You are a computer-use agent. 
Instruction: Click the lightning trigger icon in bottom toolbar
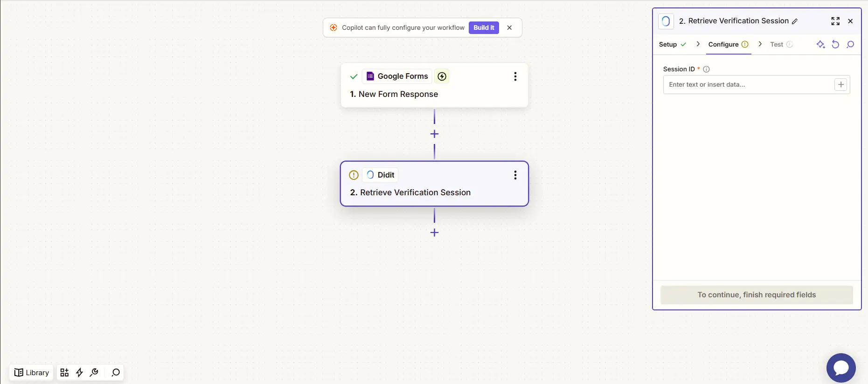(79, 372)
